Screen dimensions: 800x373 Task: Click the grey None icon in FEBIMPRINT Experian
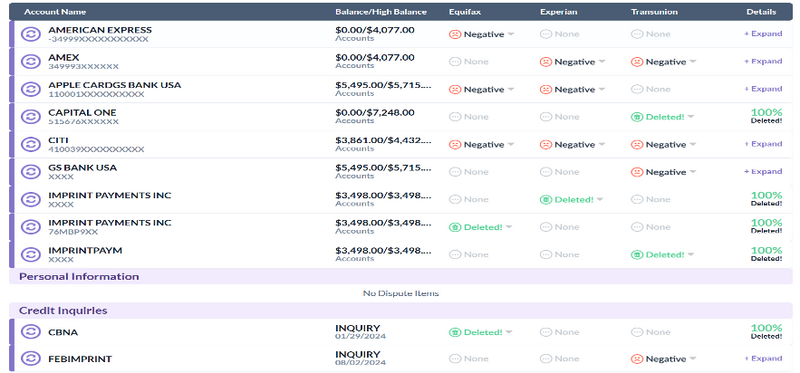[x=546, y=359]
